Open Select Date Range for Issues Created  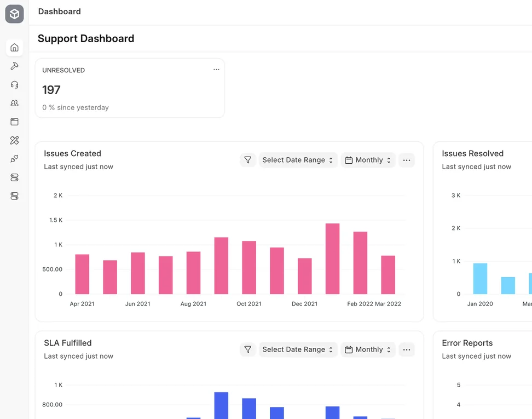(298, 160)
